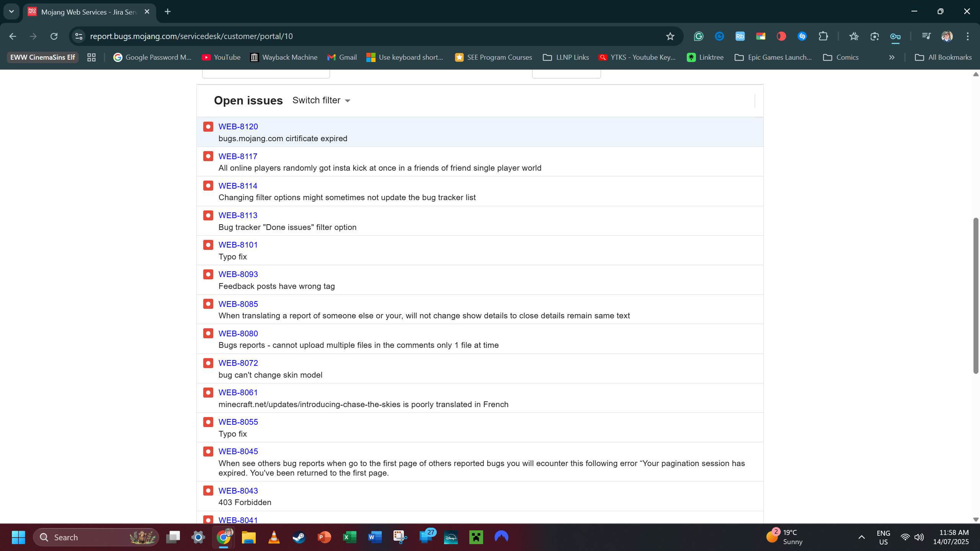Open the Grammarly extension icon
The width and height of the screenshot is (980, 551).
click(x=699, y=36)
